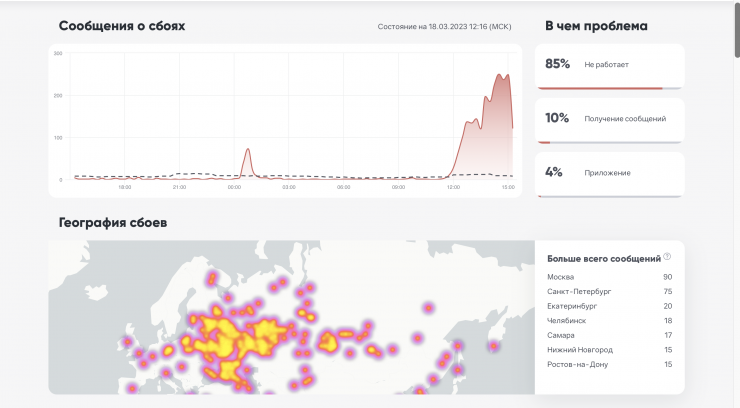Click the Сообщения о сбоях heading
The width and height of the screenshot is (740, 408).
[121, 26]
